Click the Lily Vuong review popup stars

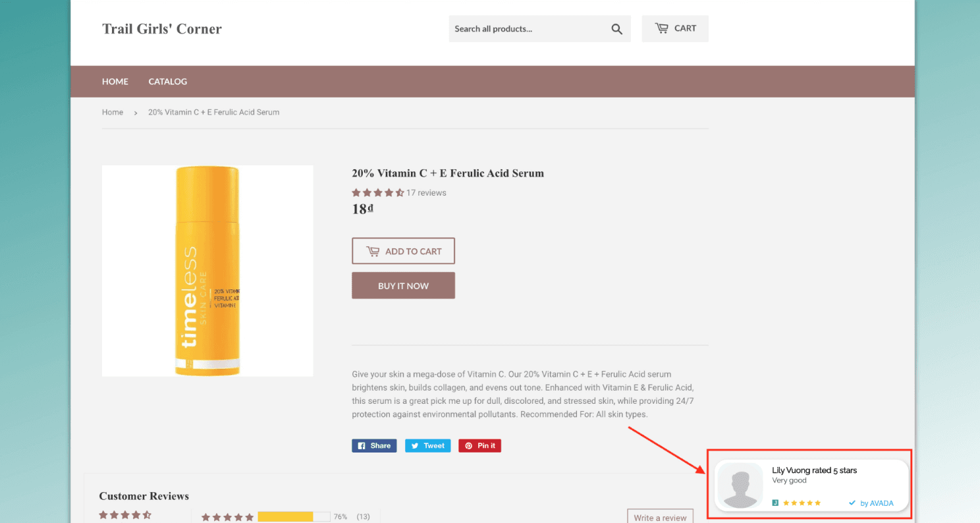pos(802,503)
